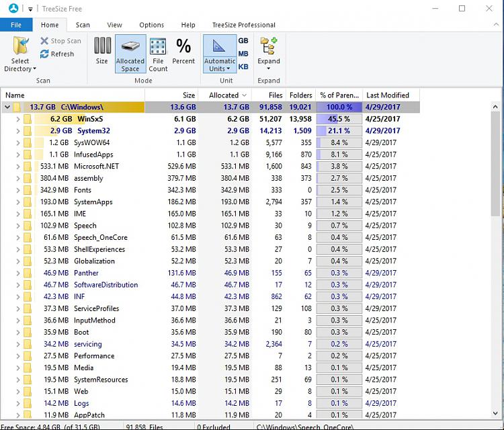Click the vertical scrollbar thumb

click(495, 164)
